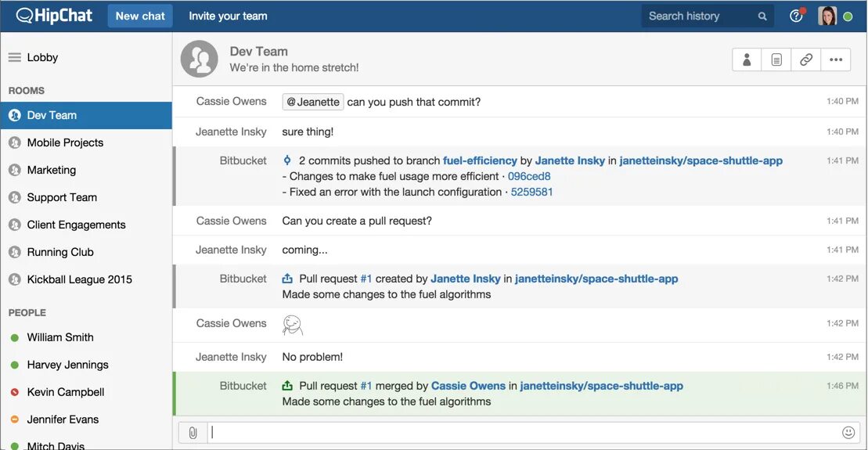The image size is (868, 450).
Task: Start a New chat
Action: coord(140,16)
